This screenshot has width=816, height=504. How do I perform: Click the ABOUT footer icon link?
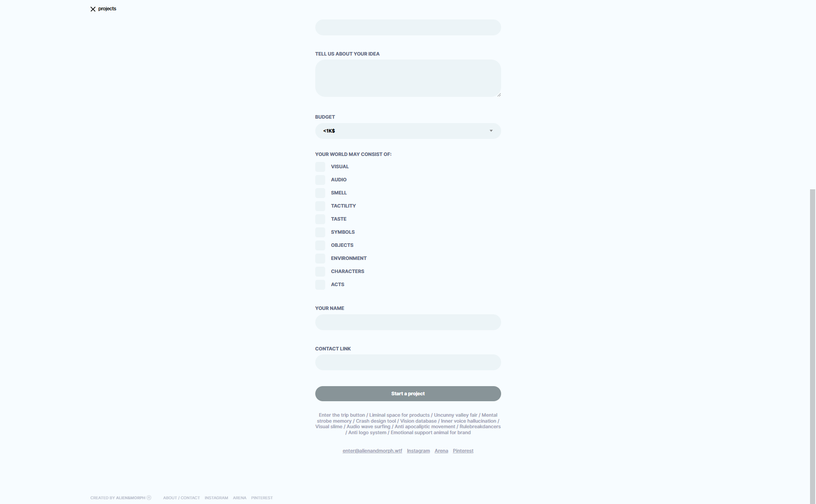pyautogui.click(x=170, y=498)
